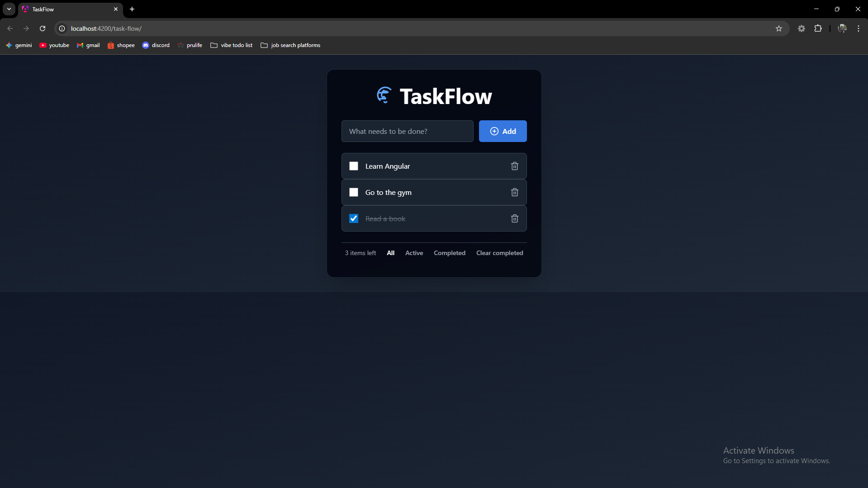Image resolution: width=868 pixels, height=488 pixels.
Task: Open the browser extensions puzzle icon
Action: tap(818, 28)
